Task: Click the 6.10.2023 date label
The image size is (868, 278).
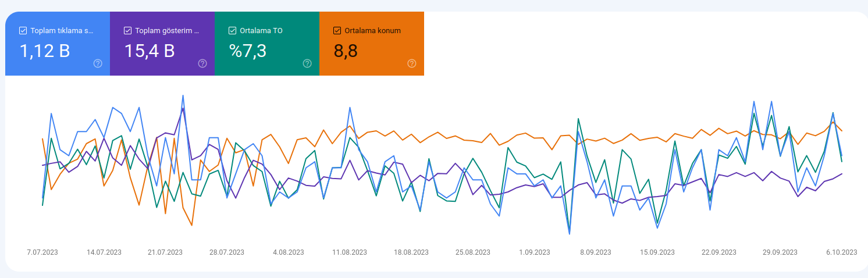Action: (x=842, y=252)
